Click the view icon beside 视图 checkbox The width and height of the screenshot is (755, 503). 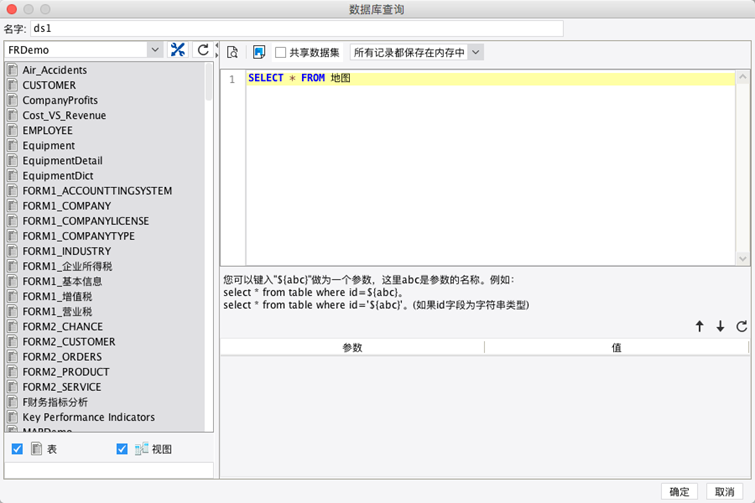[x=141, y=449]
